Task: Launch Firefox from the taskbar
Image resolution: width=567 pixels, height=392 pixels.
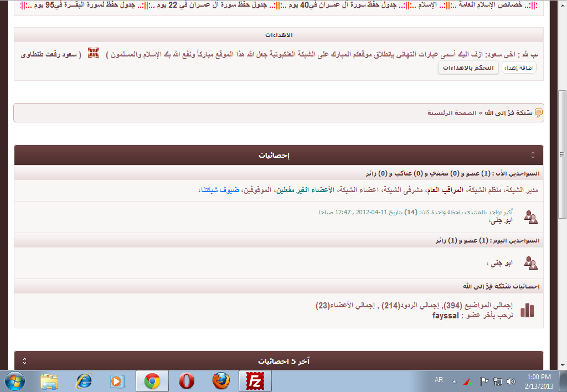Action: click(x=221, y=381)
